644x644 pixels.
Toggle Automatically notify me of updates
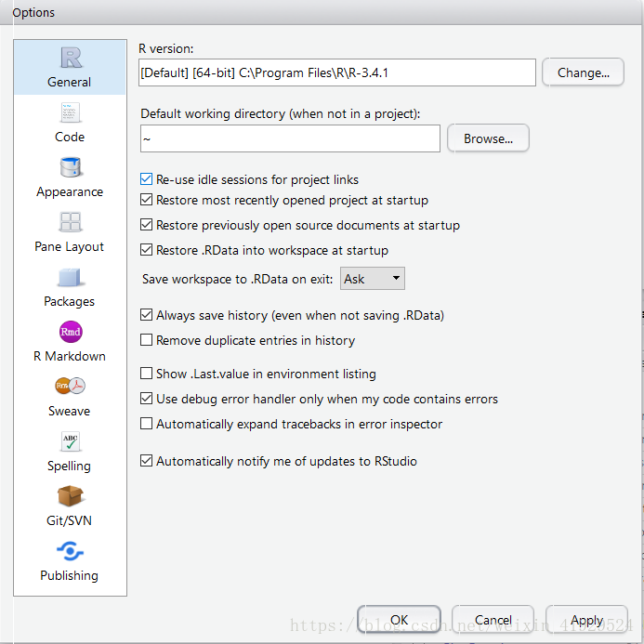(146, 461)
